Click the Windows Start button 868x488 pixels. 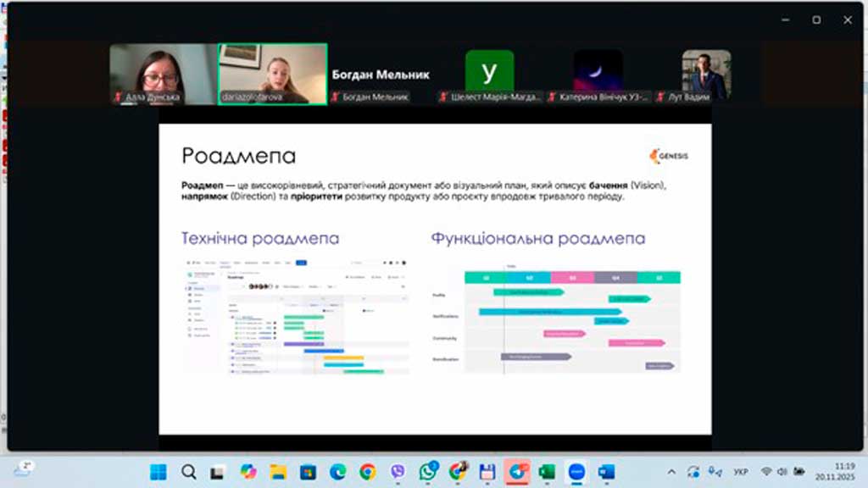tap(159, 471)
